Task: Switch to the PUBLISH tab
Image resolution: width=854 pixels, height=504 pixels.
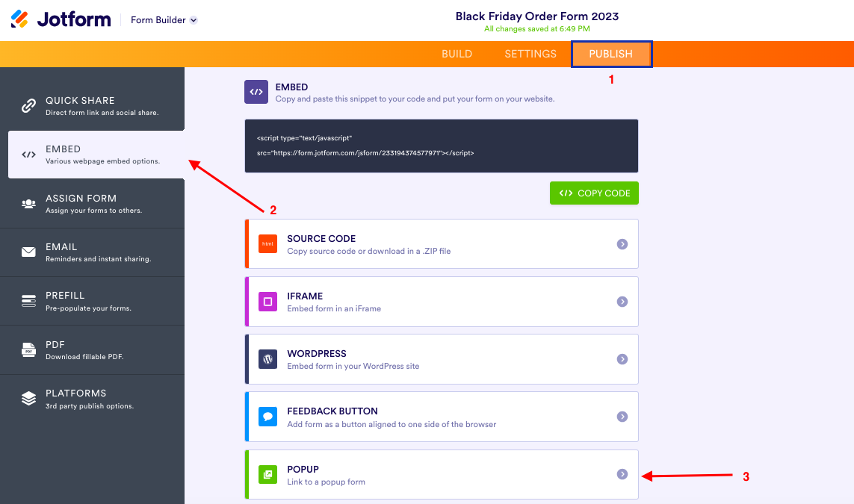Action: coord(611,54)
